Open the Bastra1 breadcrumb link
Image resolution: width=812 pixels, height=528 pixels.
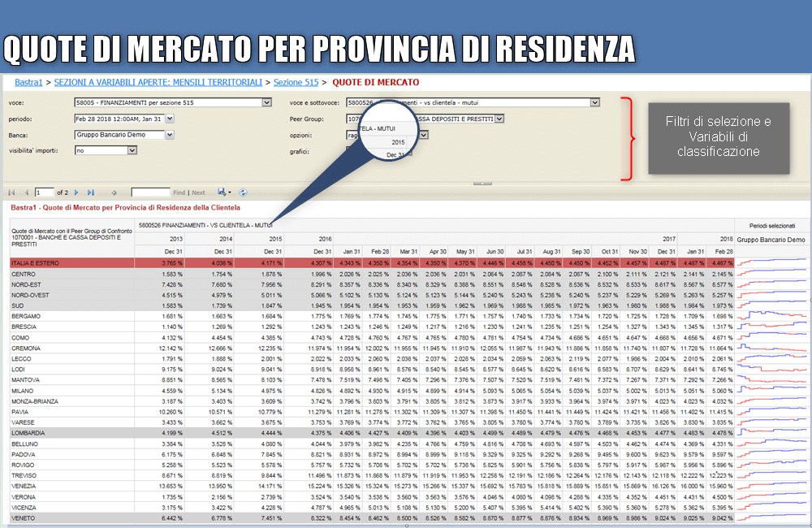[28, 82]
